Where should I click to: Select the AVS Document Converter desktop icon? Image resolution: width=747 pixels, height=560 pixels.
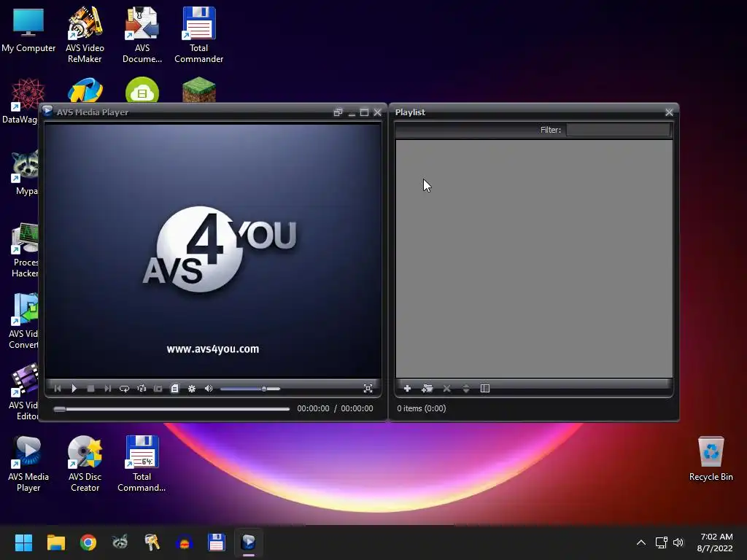click(142, 35)
